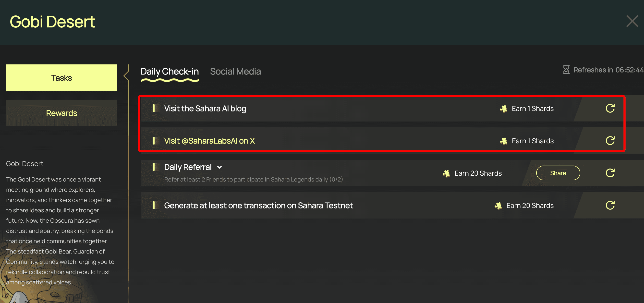Click shard icon in Daily Referral row
Viewport: 644px width, 303px height.
point(446,173)
